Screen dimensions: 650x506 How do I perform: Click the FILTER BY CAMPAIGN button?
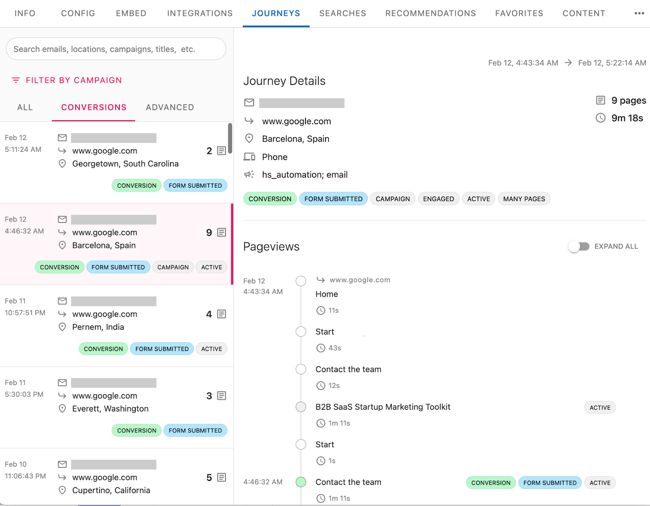pyautogui.click(x=67, y=80)
